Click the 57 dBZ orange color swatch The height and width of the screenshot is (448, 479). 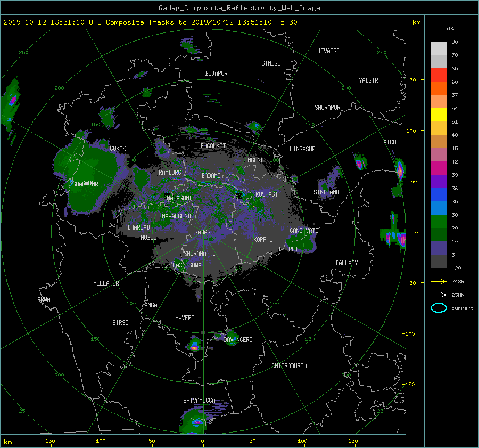click(x=439, y=88)
